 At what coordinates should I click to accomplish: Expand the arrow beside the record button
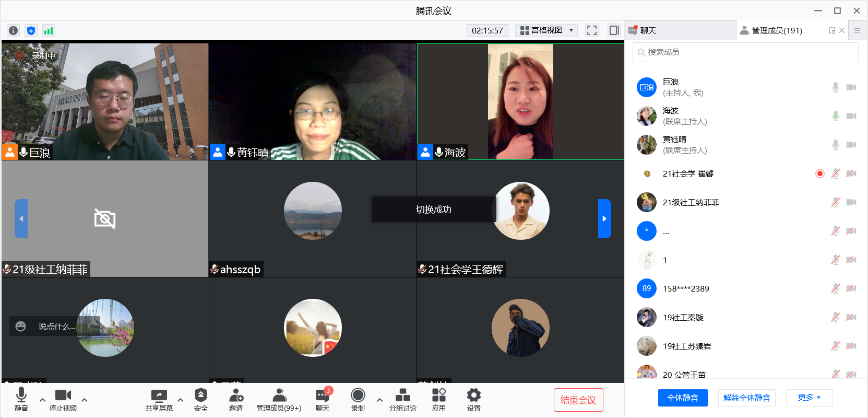(x=379, y=400)
